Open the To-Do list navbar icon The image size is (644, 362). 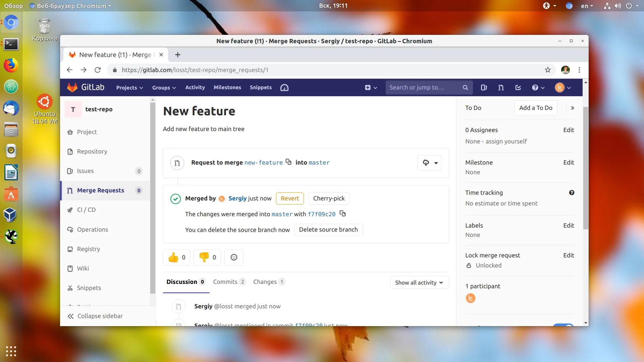coord(518,87)
